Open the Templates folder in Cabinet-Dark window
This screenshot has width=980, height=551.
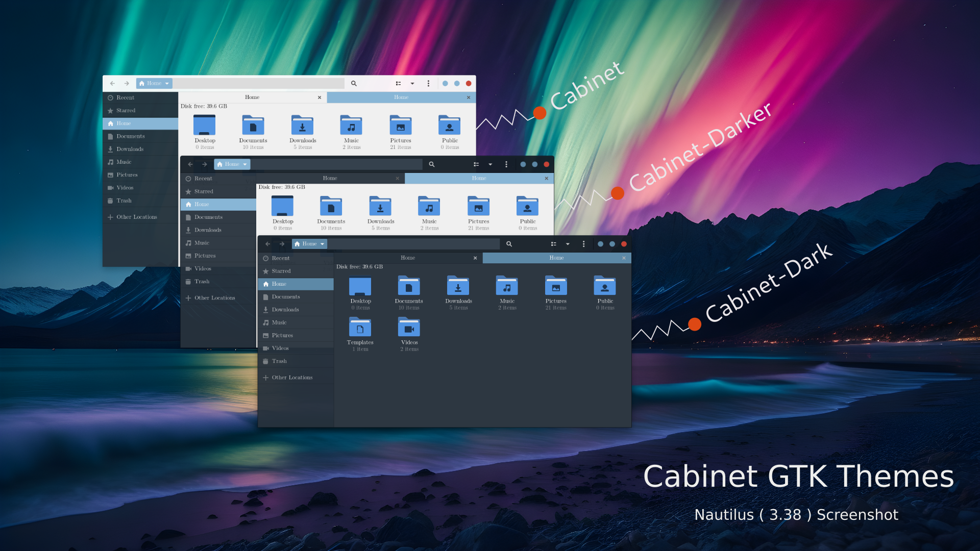click(x=360, y=328)
